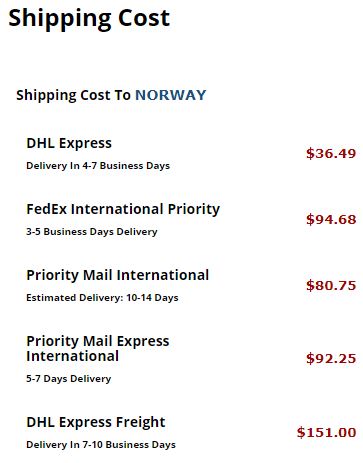Screen dimensions: 363x463
Task: Choose FedEx International Priority shipping
Action: click(123, 210)
